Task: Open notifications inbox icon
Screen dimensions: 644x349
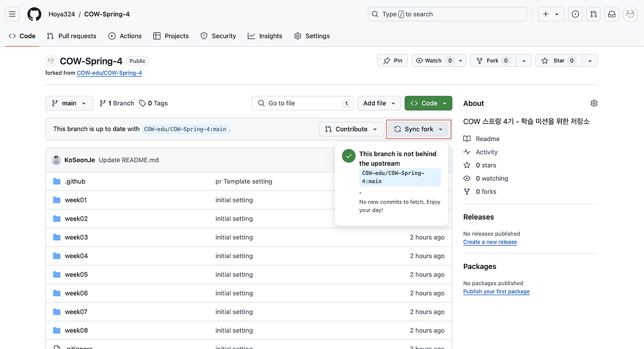Action: (x=611, y=14)
